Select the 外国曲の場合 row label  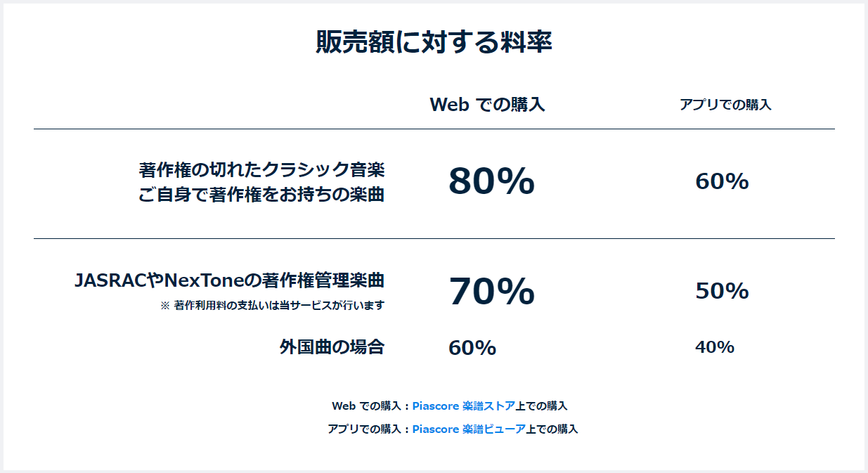pyautogui.click(x=332, y=346)
